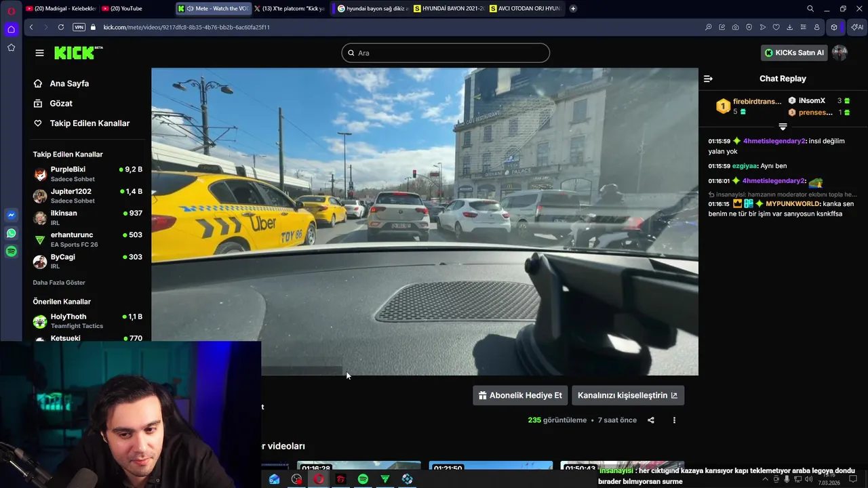
Task: Click username MYPUNKWORLD in chat
Action: [793, 204]
